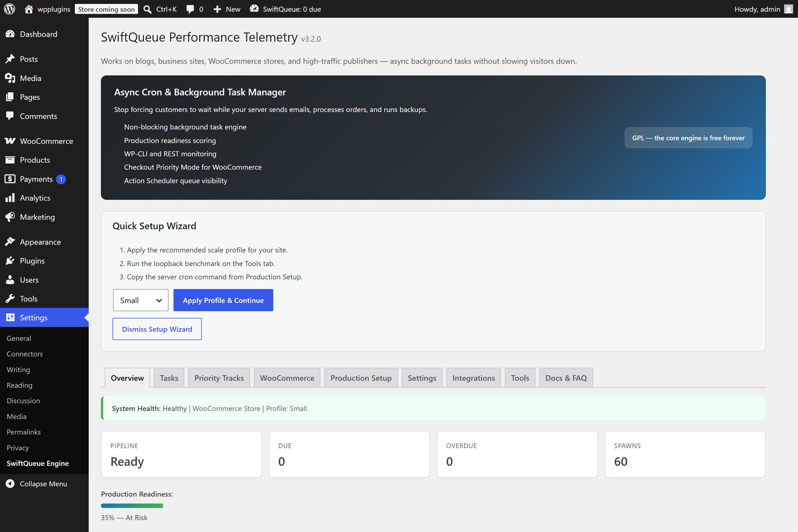This screenshot has width=798, height=532.
Task: Click the Plugins plug icon
Action: (10, 260)
